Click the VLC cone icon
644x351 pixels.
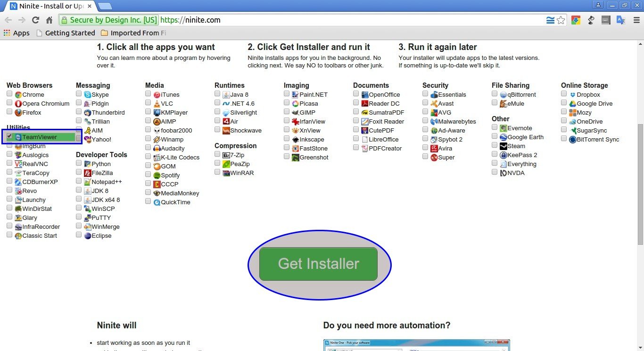[157, 104]
